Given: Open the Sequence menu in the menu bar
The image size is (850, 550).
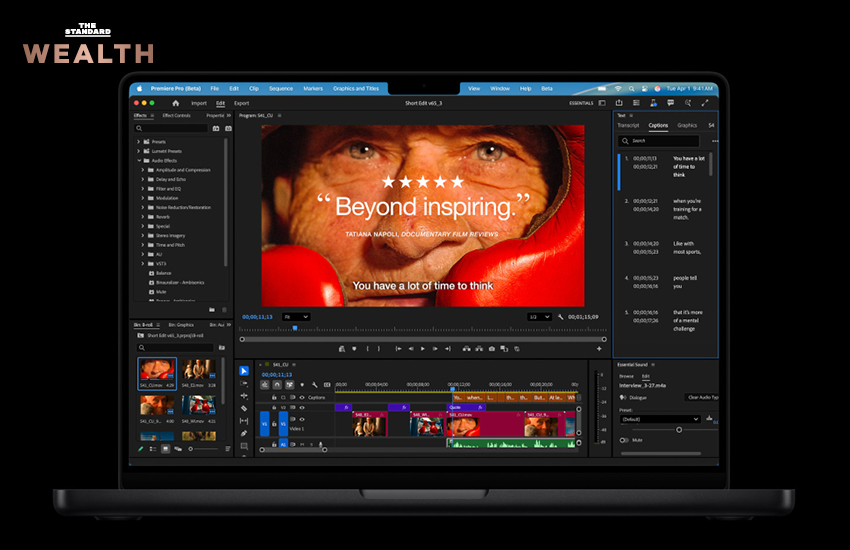Looking at the screenshot, I should click(281, 88).
